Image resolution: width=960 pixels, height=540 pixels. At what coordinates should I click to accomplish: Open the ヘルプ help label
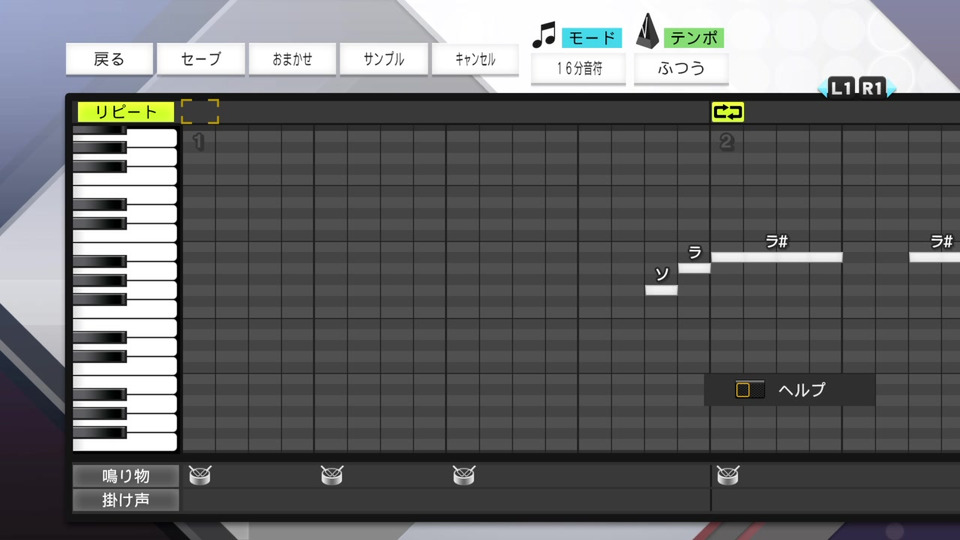click(801, 389)
